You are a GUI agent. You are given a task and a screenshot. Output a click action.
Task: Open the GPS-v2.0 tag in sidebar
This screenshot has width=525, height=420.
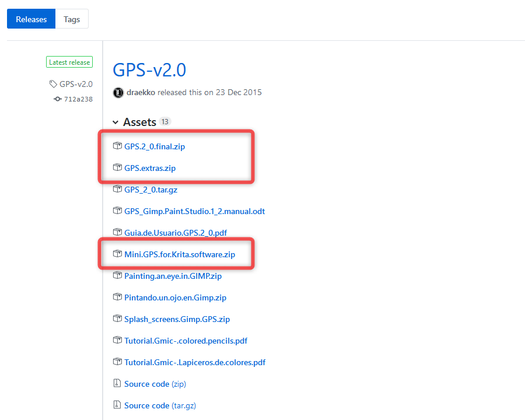click(x=76, y=84)
